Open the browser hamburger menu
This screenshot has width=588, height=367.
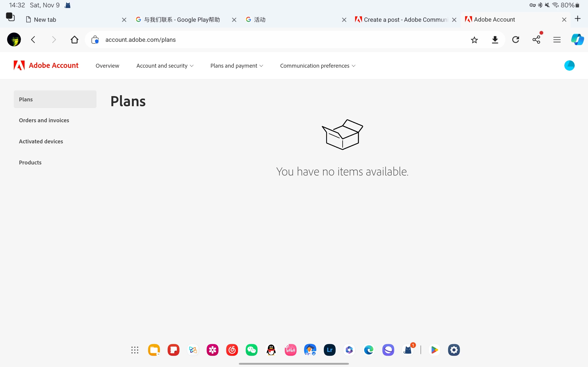(x=557, y=39)
